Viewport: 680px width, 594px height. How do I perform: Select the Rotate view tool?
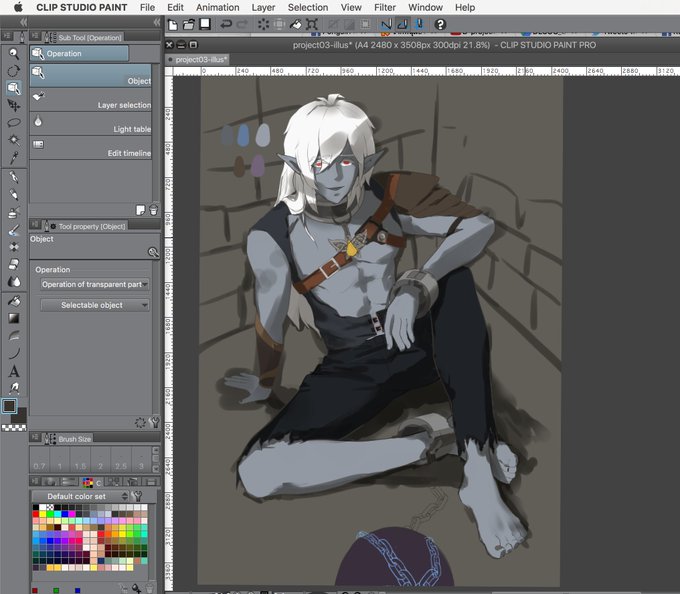click(14, 71)
